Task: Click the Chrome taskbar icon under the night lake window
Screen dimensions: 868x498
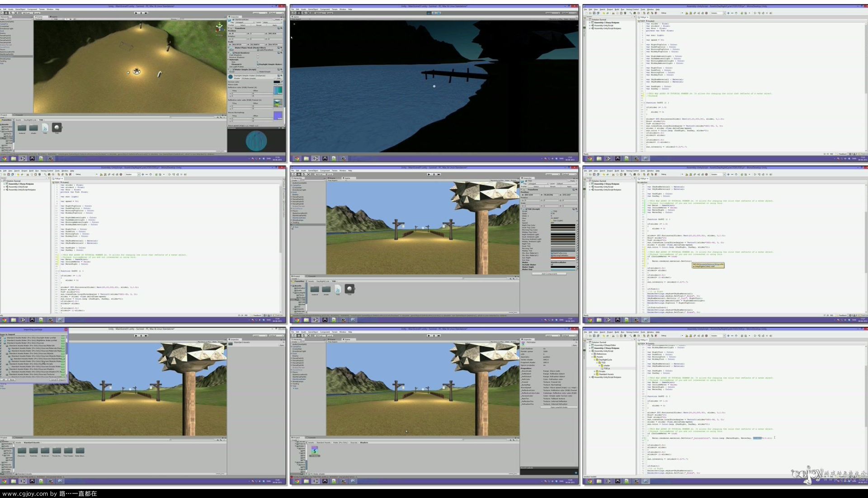Action: pos(297,159)
